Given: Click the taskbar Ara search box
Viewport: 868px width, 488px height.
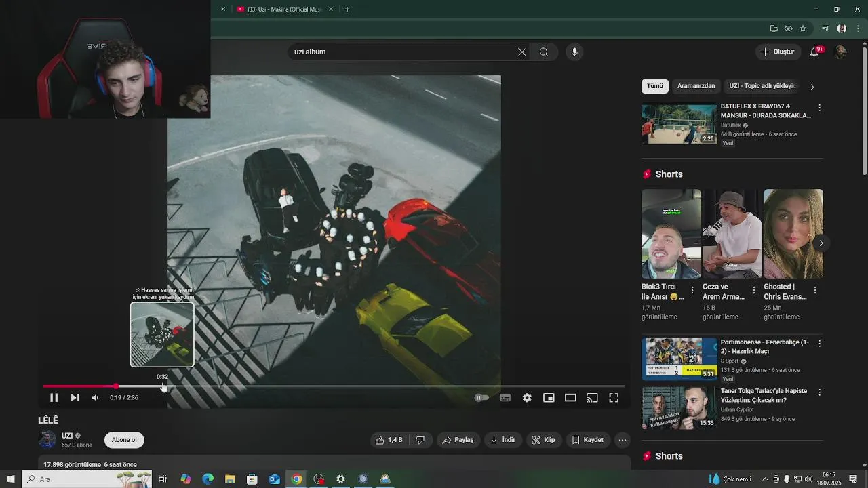Looking at the screenshot, I should click(x=87, y=479).
